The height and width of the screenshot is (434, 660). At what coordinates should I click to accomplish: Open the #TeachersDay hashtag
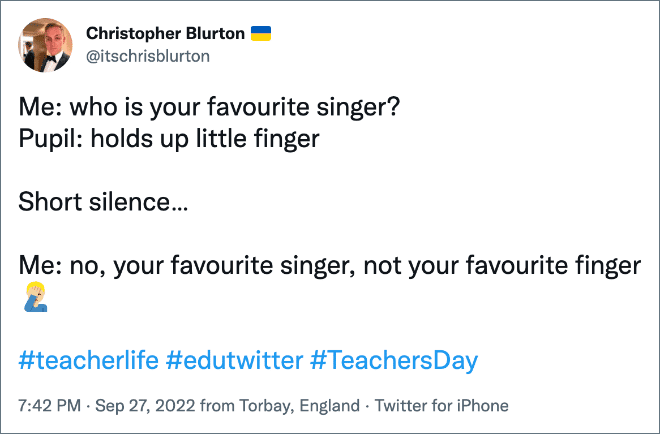coord(394,360)
